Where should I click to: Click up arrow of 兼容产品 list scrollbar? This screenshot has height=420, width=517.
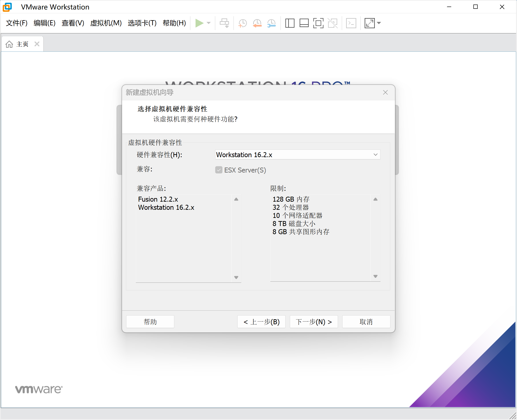[236, 199]
